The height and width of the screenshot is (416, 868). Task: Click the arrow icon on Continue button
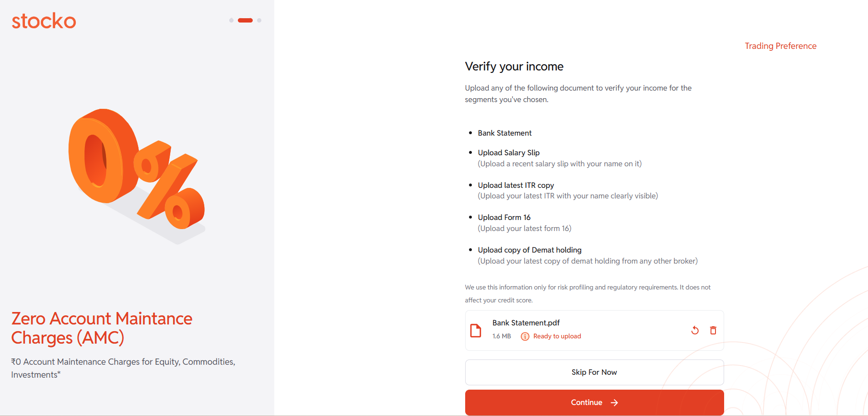click(614, 403)
